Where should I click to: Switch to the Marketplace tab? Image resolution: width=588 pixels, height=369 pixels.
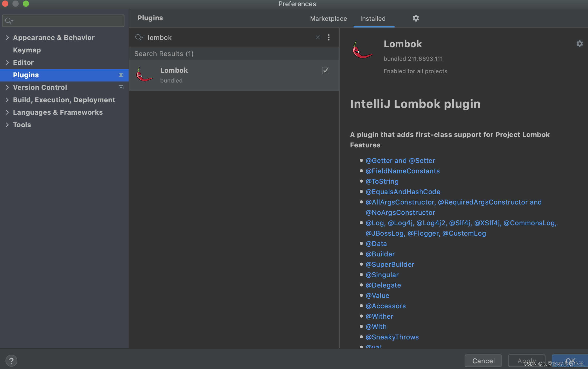tap(328, 19)
